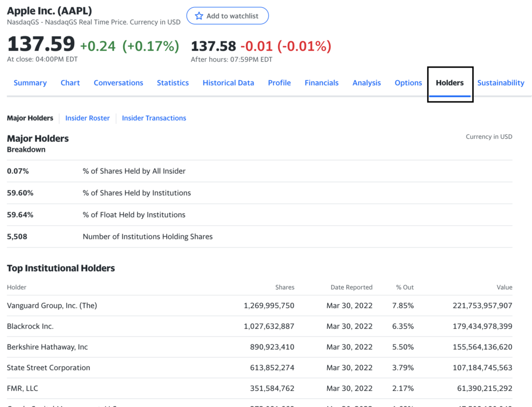The width and height of the screenshot is (532, 407).
Task: Click Vanguard's shares value 1,269,995,750
Action: 269,306
